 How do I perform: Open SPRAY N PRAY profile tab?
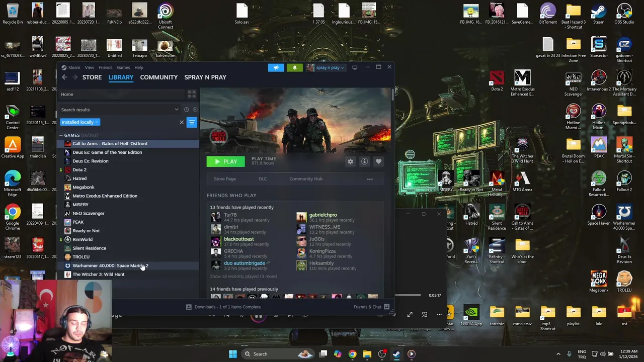click(x=205, y=77)
